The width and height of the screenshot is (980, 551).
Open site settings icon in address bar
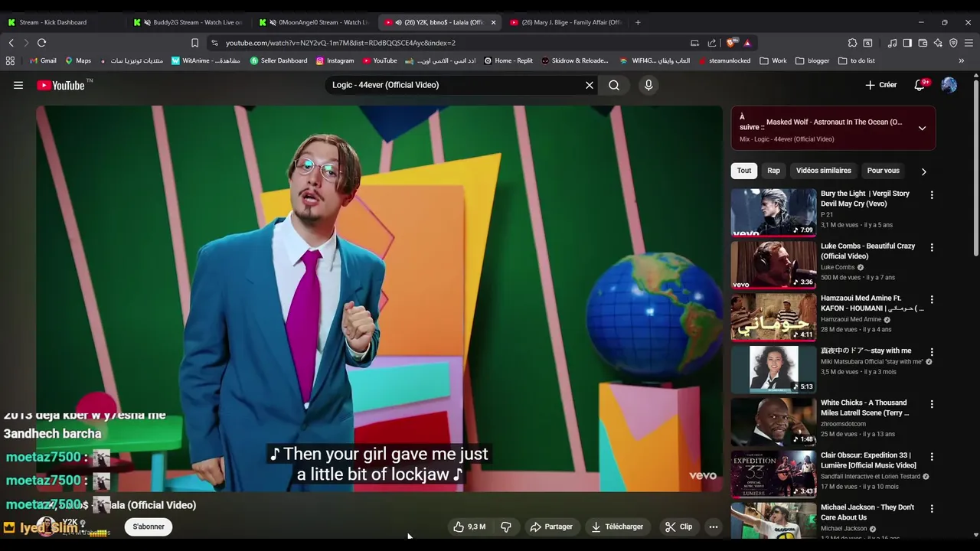pyautogui.click(x=214, y=43)
